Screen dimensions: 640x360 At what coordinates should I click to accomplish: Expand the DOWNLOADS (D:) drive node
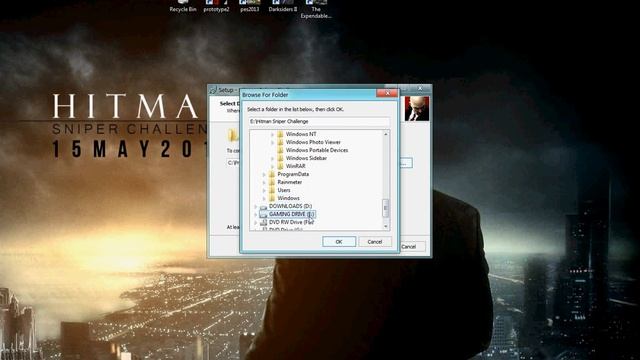(256, 206)
